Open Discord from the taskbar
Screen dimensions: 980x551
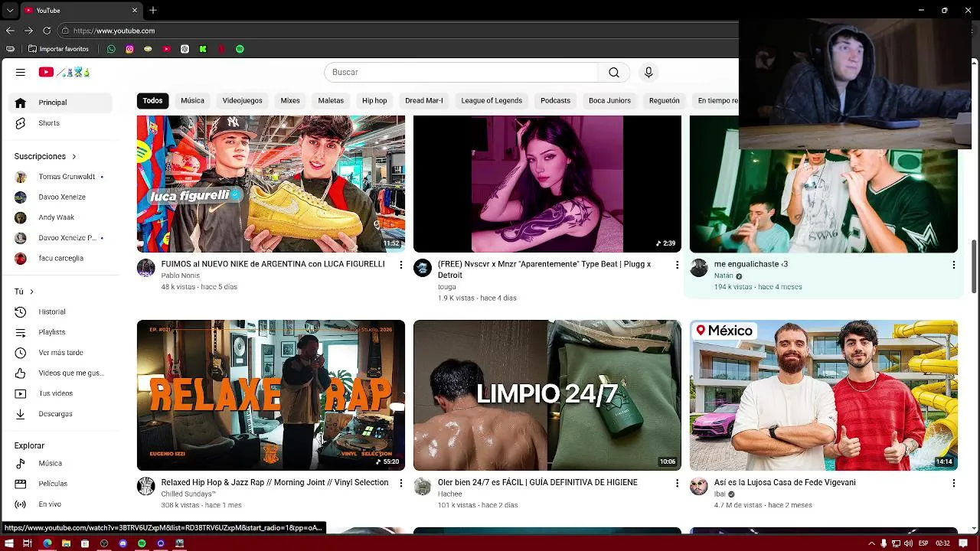[x=122, y=543]
